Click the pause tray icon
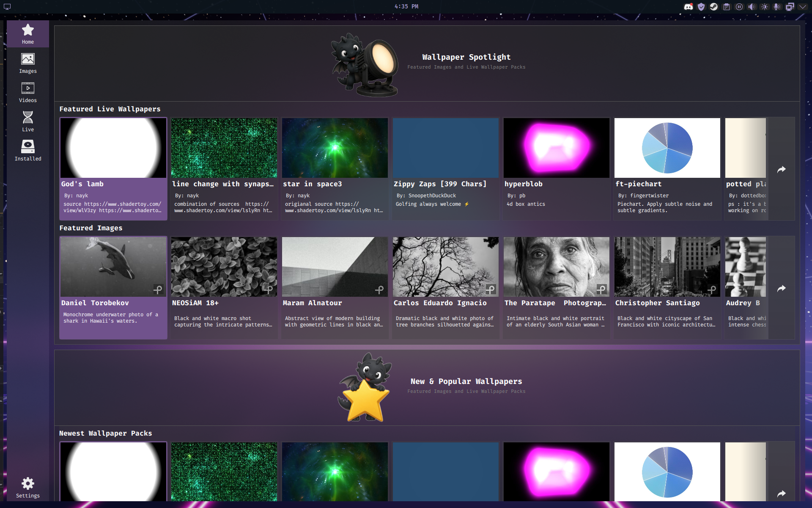 [739, 7]
